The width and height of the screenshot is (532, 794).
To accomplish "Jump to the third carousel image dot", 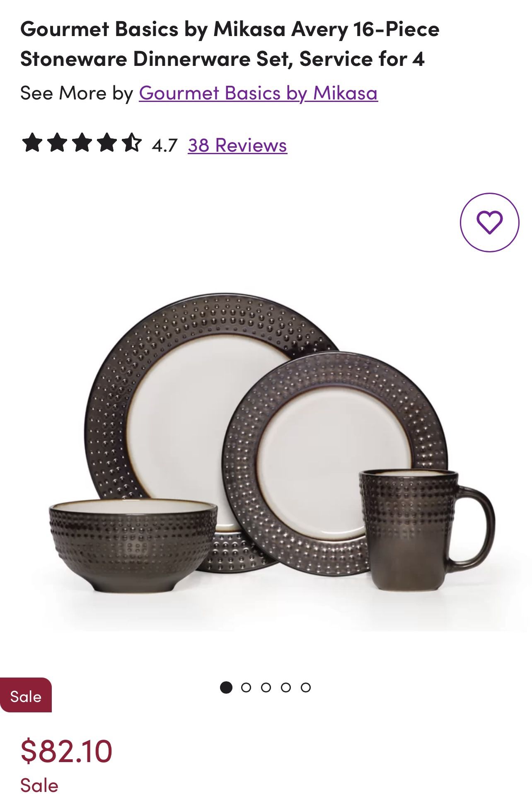I will coord(266,687).
